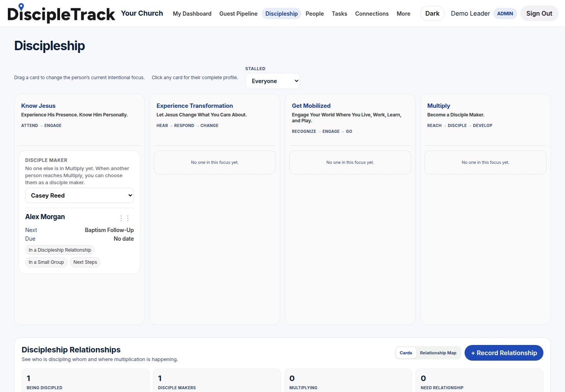Click the Sign Out button
565x392 pixels.
[x=539, y=13]
